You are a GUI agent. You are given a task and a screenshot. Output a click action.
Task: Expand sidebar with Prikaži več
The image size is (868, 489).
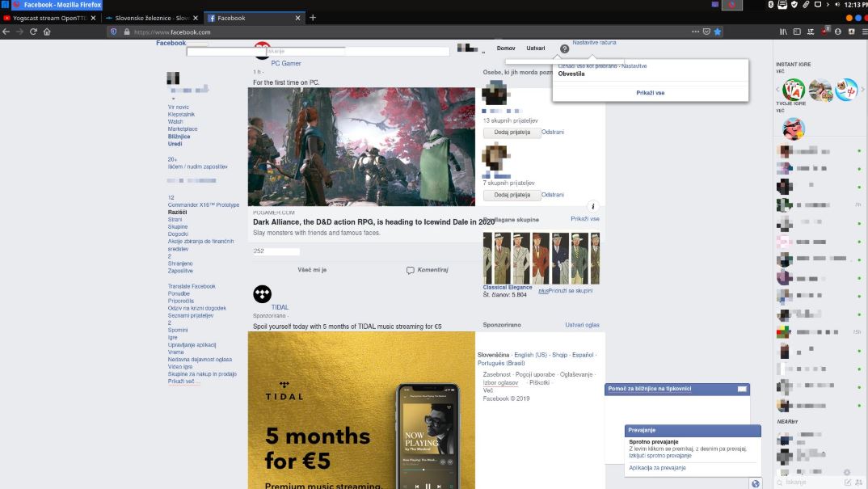coord(182,382)
